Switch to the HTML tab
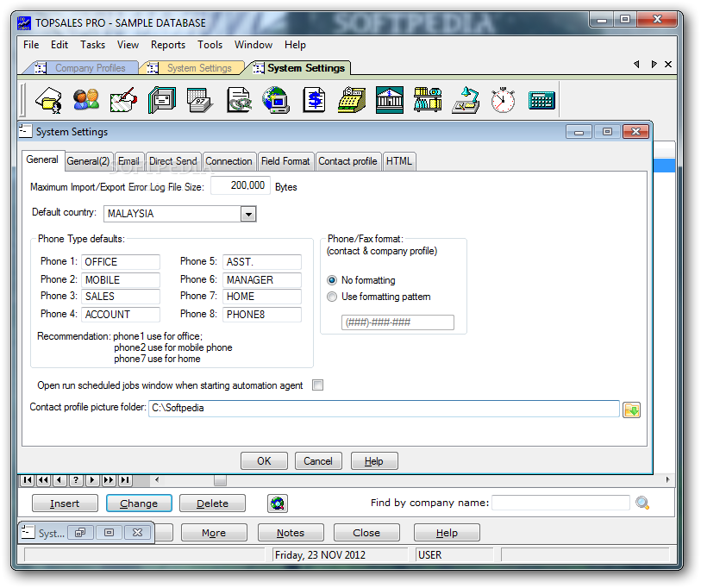Viewport: 701px width, 588px height. coord(398,161)
